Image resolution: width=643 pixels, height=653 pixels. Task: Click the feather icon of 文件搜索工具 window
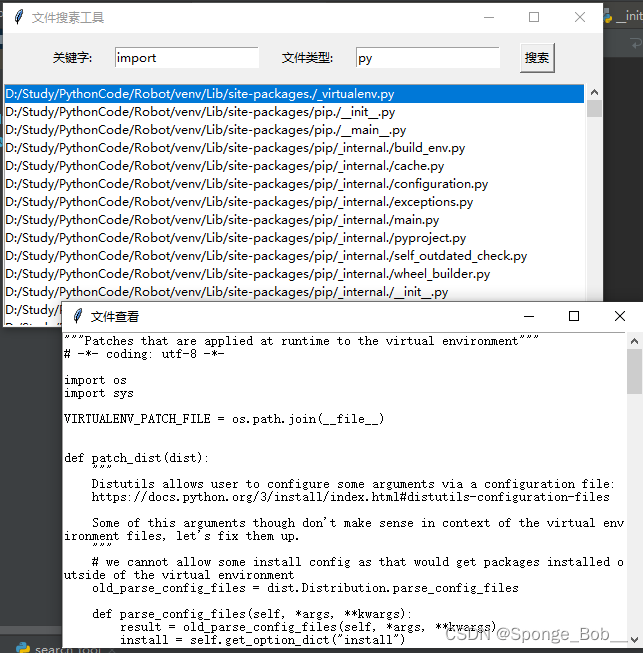tap(18, 17)
